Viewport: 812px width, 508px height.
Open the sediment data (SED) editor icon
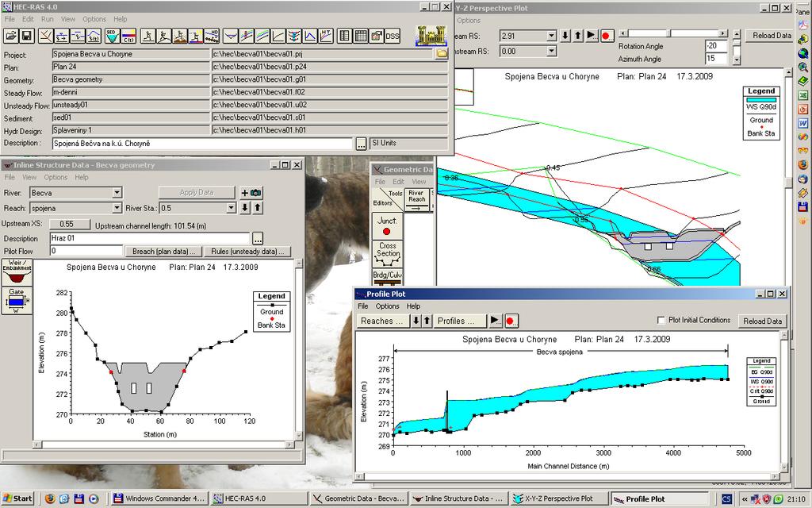pyautogui.click(x=112, y=36)
